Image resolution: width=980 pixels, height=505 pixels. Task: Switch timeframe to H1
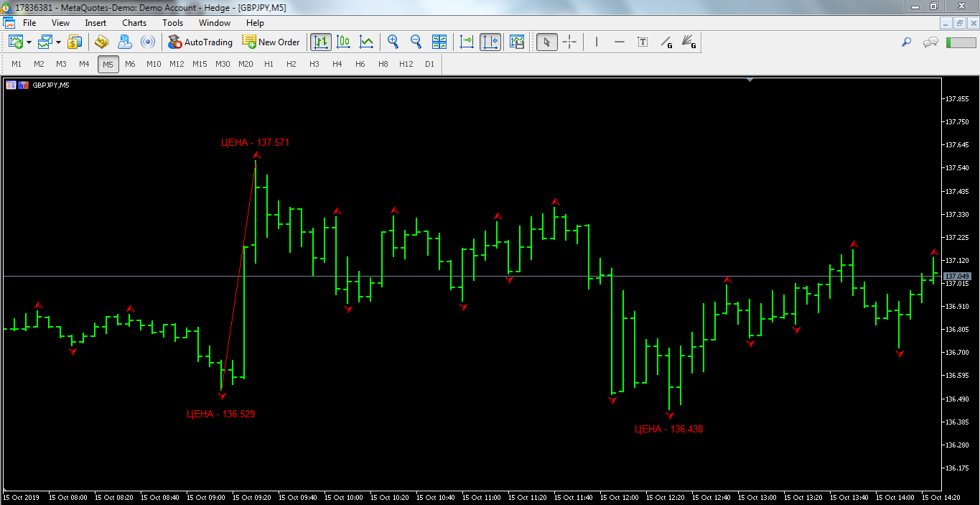pos(269,64)
